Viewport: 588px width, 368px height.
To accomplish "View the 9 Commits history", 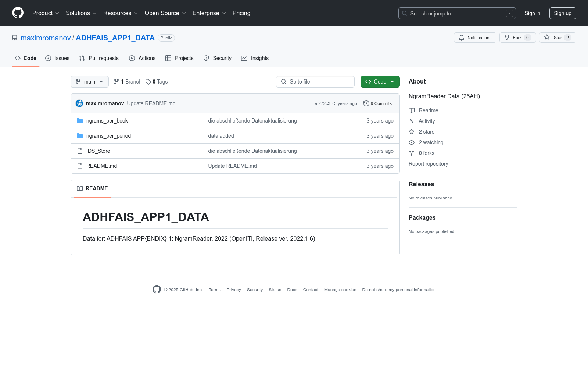I will pyautogui.click(x=377, y=103).
